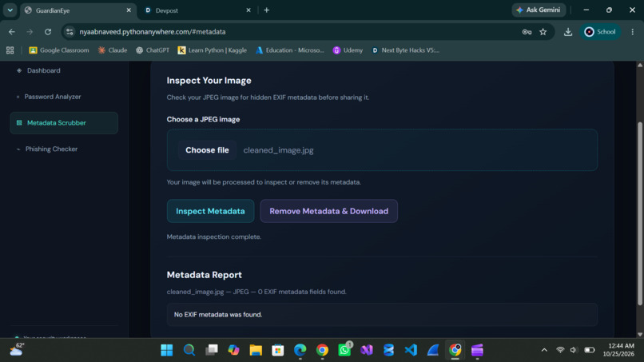This screenshot has width=644, height=362.
Task: Open Claude bookmark
Action: pos(112,50)
